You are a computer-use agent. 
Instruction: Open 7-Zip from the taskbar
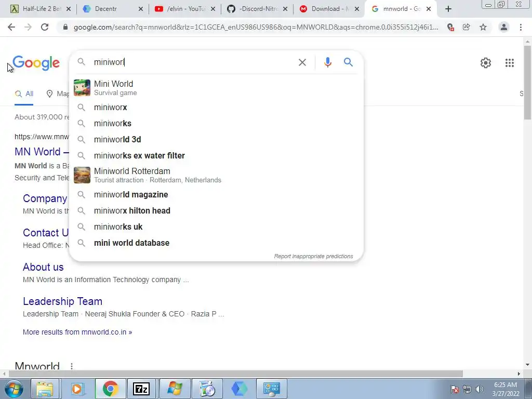141,389
